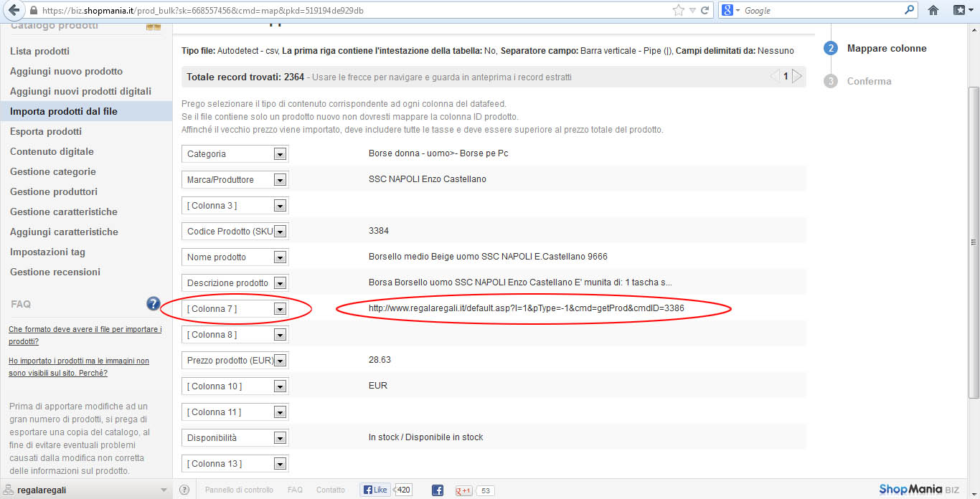
Task: Open the Colonna 10 dropdown
Action: tap(235, 386)
